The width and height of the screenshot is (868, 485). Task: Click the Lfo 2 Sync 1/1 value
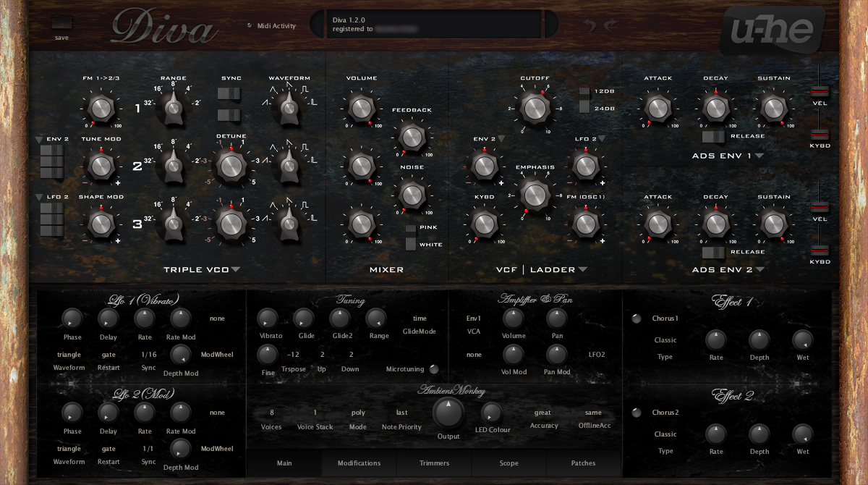148,449
